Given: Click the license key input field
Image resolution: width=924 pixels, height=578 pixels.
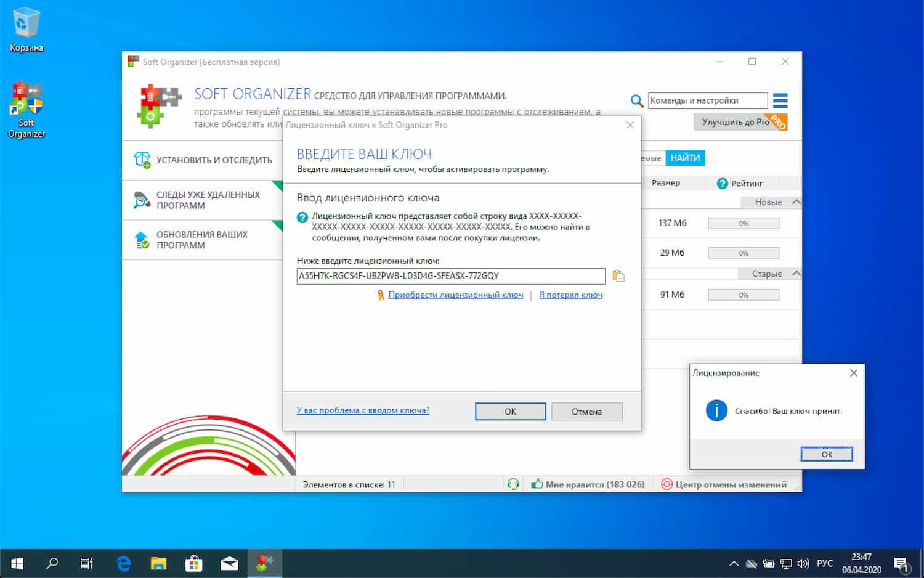Looking at the screenshot, I should coord(451,276).
